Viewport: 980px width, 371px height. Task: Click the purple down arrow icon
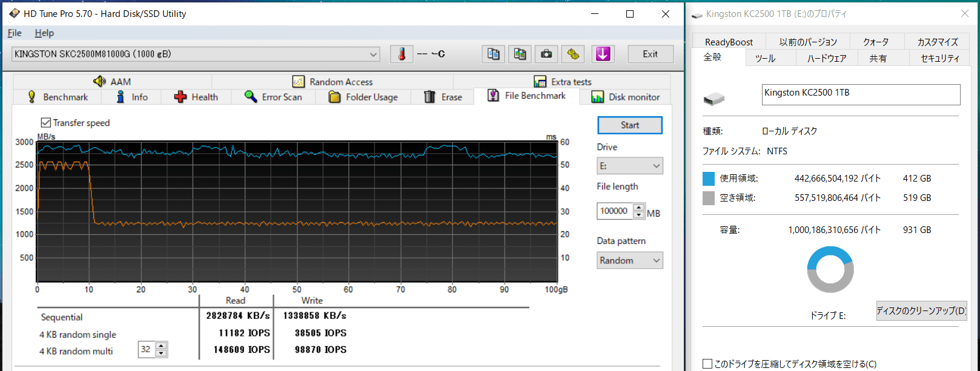[x=603, y=54]
